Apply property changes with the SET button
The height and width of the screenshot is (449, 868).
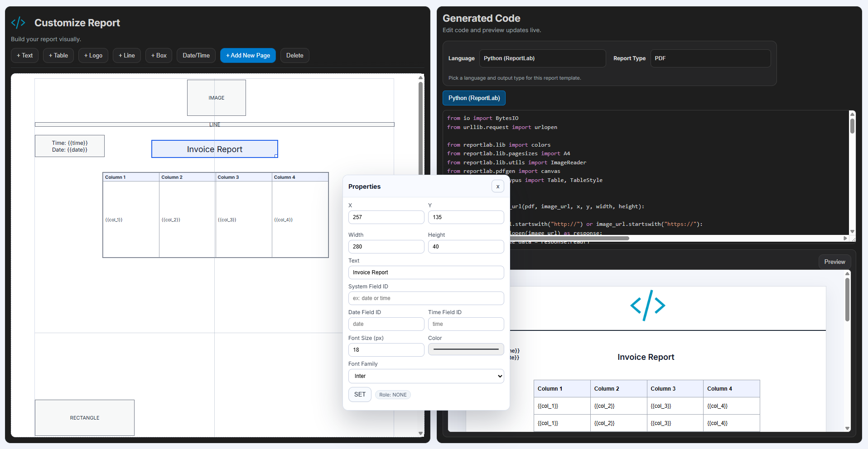pyautogui.click(x=359, y=394)
